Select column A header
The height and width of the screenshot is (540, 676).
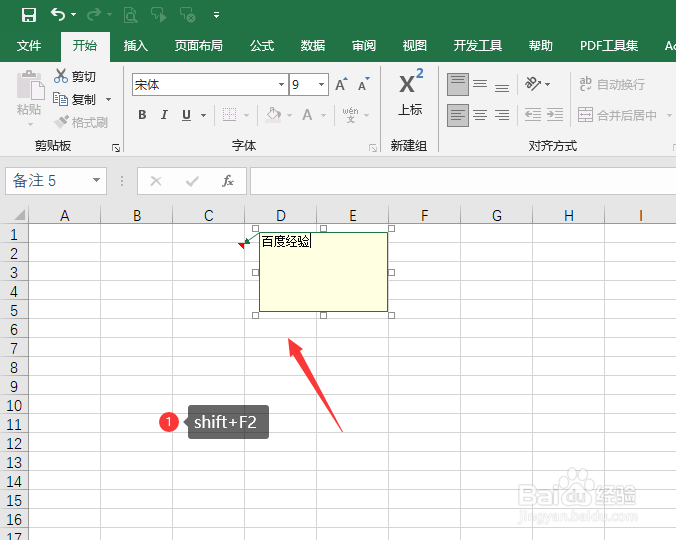pos(65,215)
